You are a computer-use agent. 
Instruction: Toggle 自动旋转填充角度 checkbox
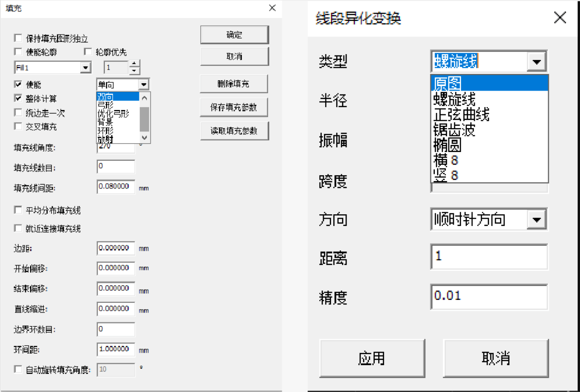click(x=18, y=369)
